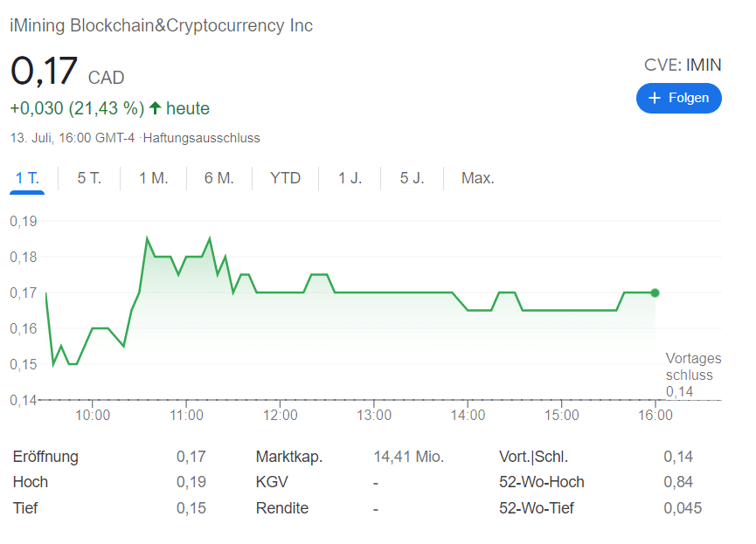Click the ticker label CVE: IMIN
This screenshot has height=544, width=756.
point(683,65)
